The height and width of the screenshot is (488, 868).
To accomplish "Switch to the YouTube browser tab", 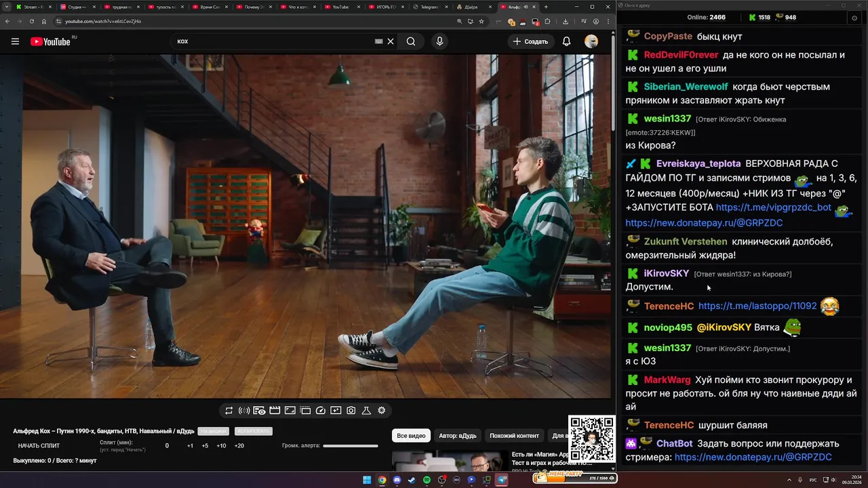I will click(342, 7).
